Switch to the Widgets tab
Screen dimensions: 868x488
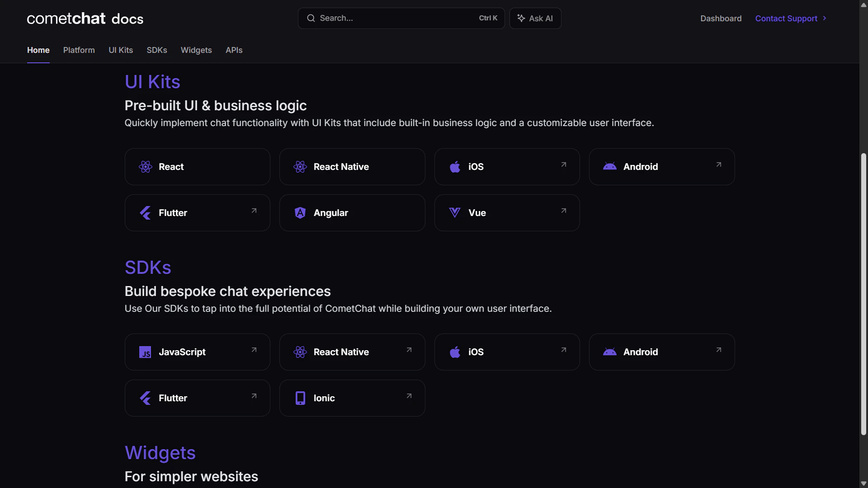coord(196,50)
